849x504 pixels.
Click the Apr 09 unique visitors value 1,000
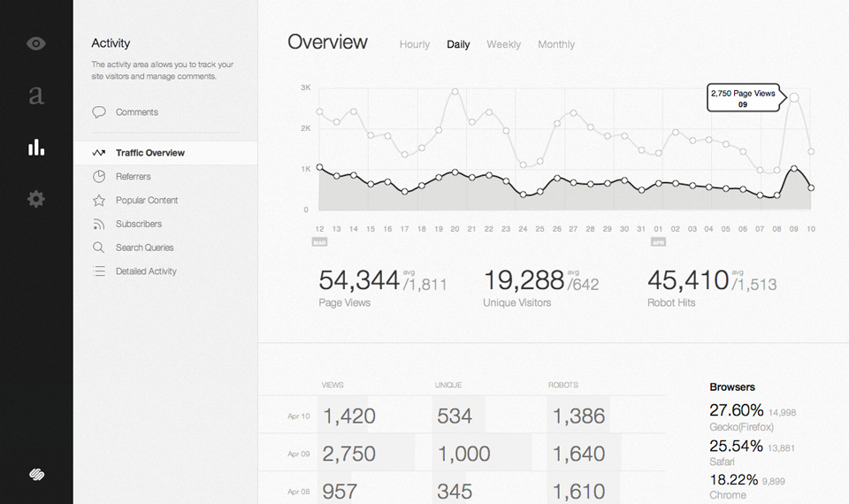coord(463,454)
